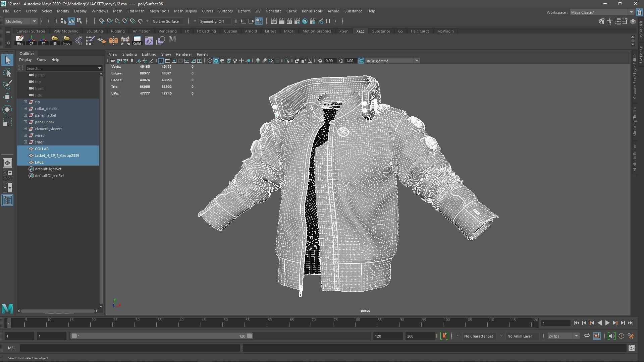Screen dimensions: 644x362
Task: Toggle smooth shade all cube icon
Action: [x=216, y=61]
